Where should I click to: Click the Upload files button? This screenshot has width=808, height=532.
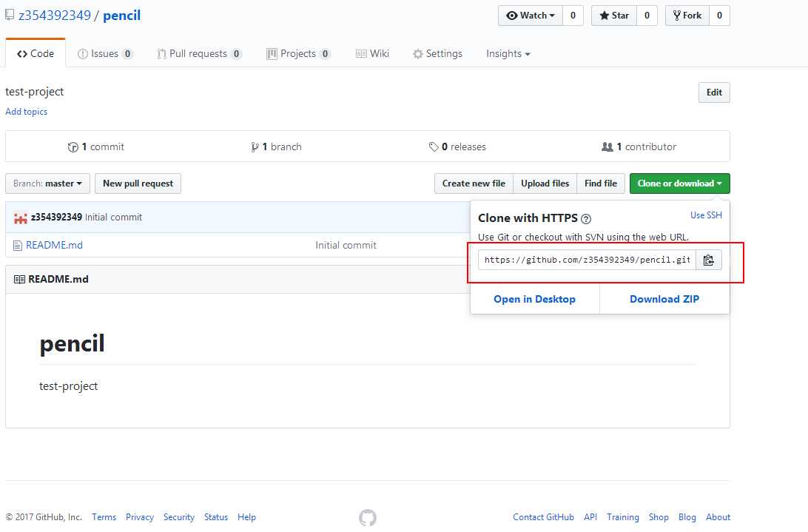[545, 183]
